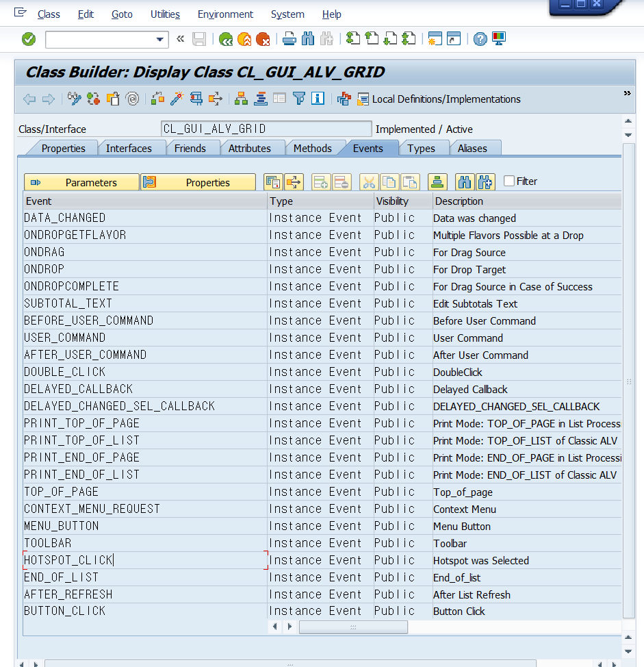Click the Find binoculars icon in standard toolbar
The image size is (644, 667).
[x=308, y=40]
